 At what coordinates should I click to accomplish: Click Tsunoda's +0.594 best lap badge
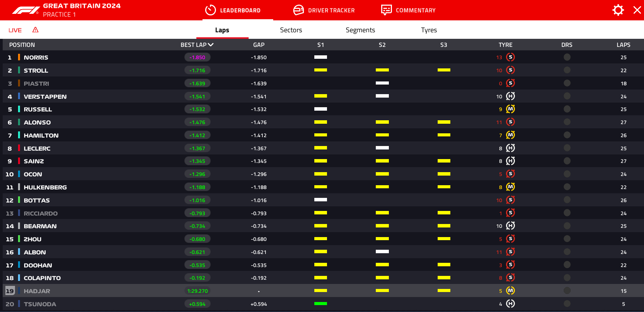198,304
